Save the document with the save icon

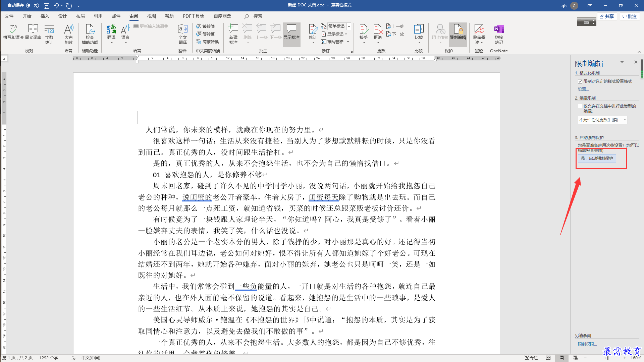click(47, 6)
